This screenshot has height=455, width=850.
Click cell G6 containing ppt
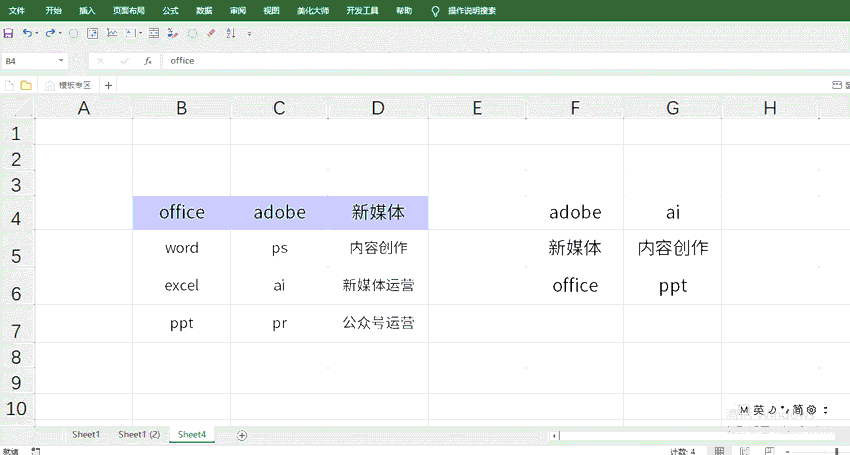coord(673,285)
